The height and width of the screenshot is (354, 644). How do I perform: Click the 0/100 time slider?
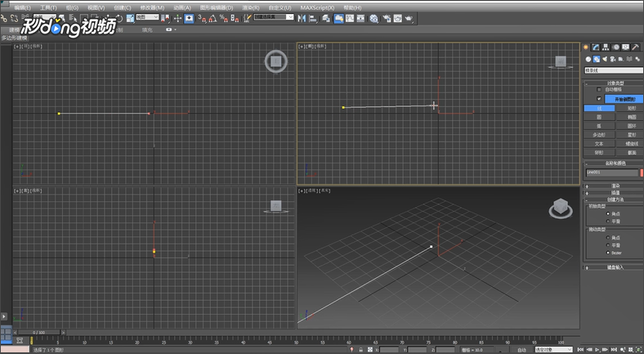[39, 332]
